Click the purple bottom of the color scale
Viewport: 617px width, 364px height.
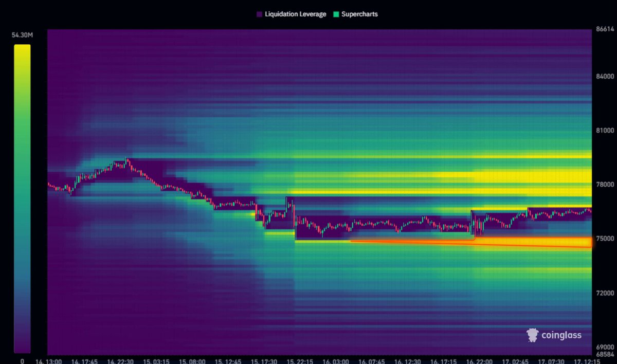click(x=22, y=344)
